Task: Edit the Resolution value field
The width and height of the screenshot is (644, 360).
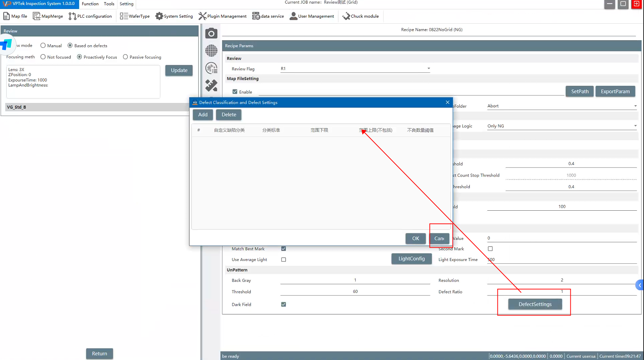Action: [x=562, y=280]
